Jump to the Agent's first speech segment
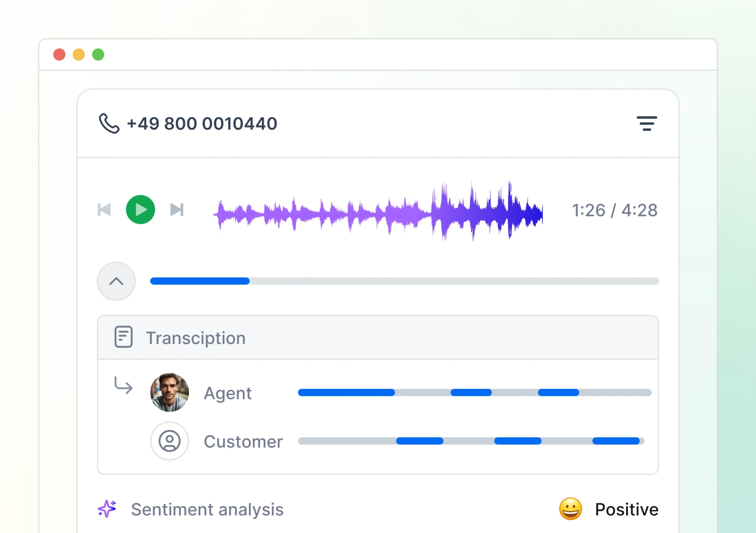 [x=346, y=392]
